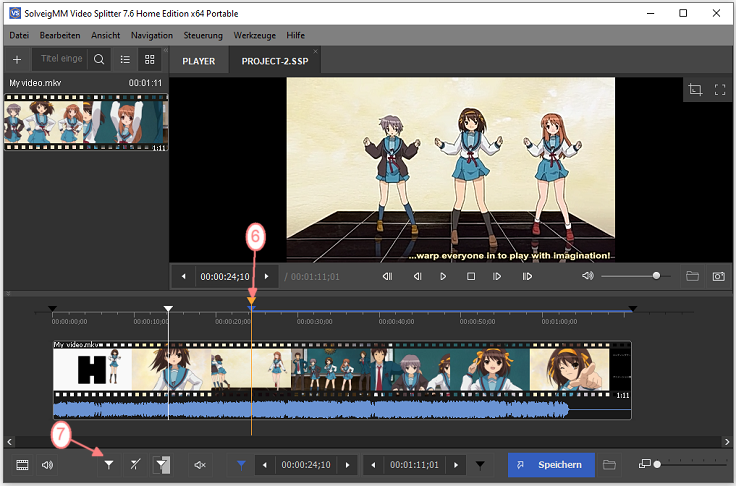Take a snapshot with camera icon
736x486 pixels.
(719, 276)
